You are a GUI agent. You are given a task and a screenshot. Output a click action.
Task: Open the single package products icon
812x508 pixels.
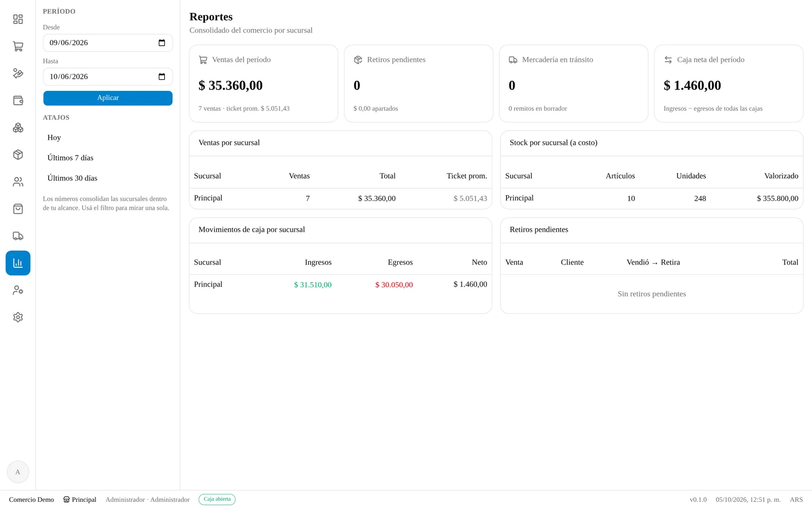point(18,155)
